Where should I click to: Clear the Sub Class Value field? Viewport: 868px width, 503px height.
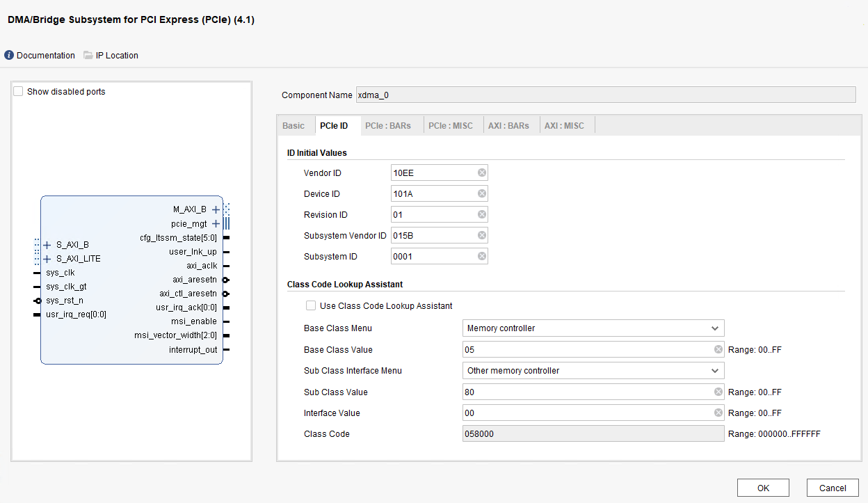(717, 392)
